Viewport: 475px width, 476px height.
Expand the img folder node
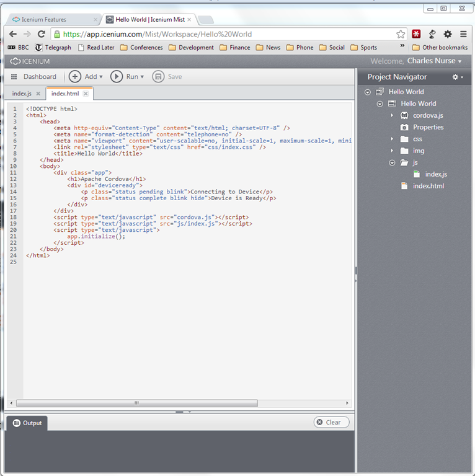pos(392,151)
